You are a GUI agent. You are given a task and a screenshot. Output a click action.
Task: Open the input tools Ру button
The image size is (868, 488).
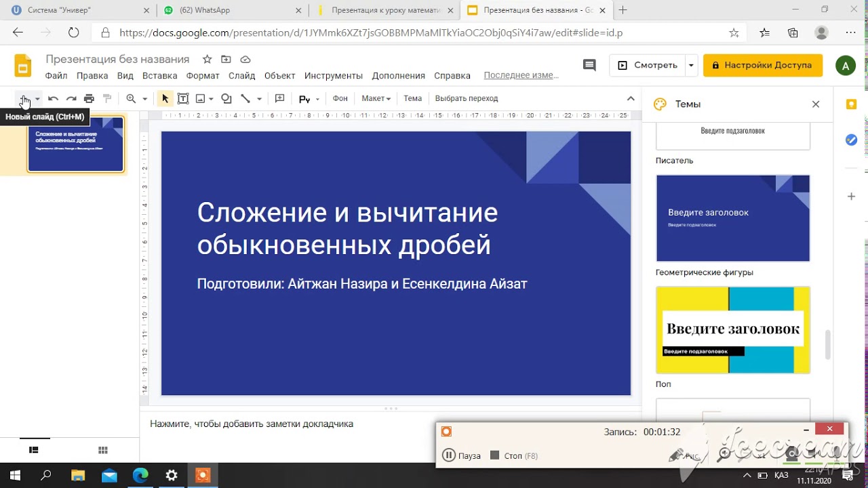(304, 99)
